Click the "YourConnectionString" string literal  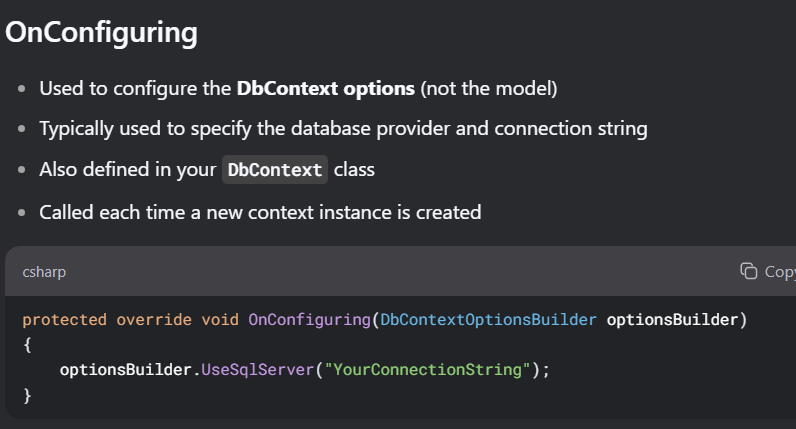(427, 370)
